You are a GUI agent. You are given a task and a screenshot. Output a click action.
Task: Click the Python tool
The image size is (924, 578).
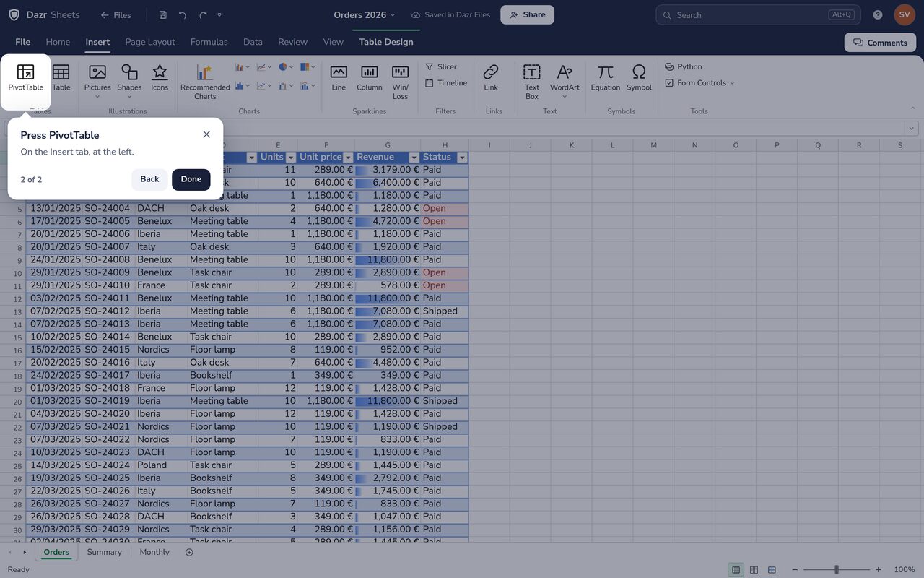pyautogui.click(x=684, y=66)
